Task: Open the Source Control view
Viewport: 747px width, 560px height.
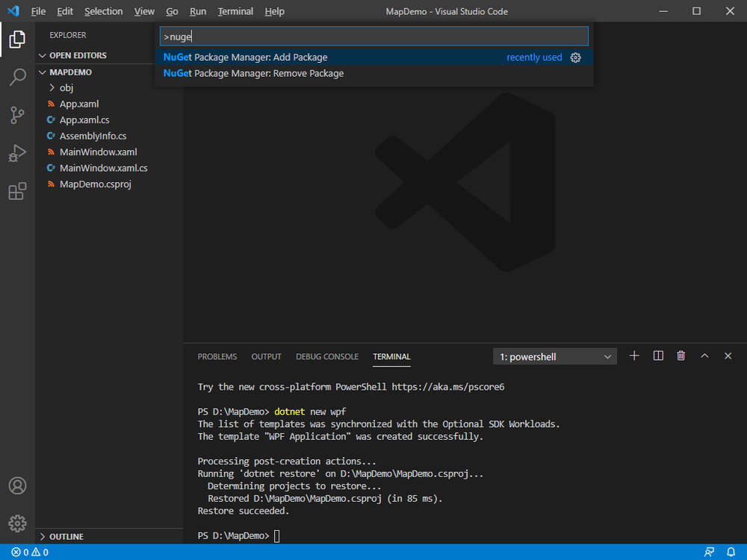Action: click(16, 115)
